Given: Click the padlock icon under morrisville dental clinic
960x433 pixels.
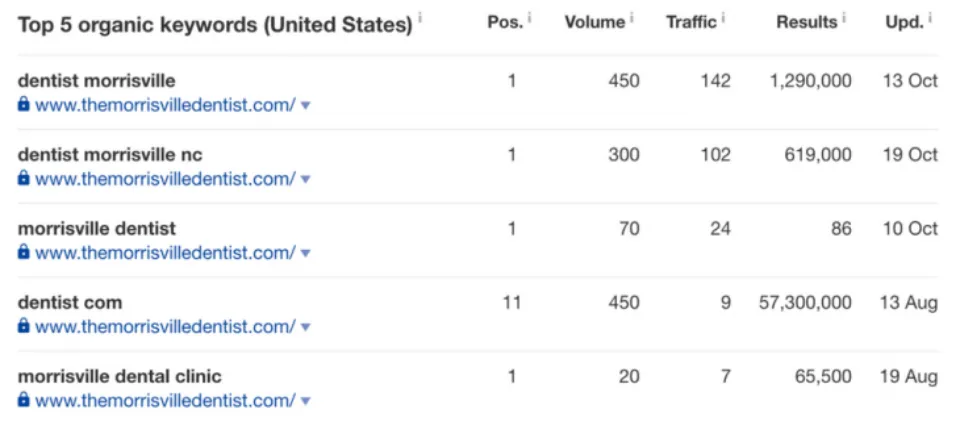Looking at the screenshot, I should tap(23, 400).
